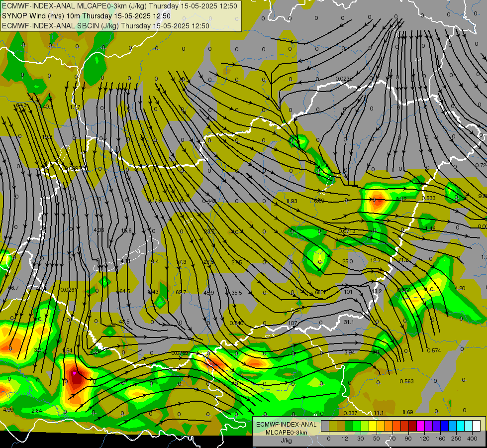Click the legend tick label 400
Image resolution: width=487 pixels, height=448 pixels.
click(472, 439)
